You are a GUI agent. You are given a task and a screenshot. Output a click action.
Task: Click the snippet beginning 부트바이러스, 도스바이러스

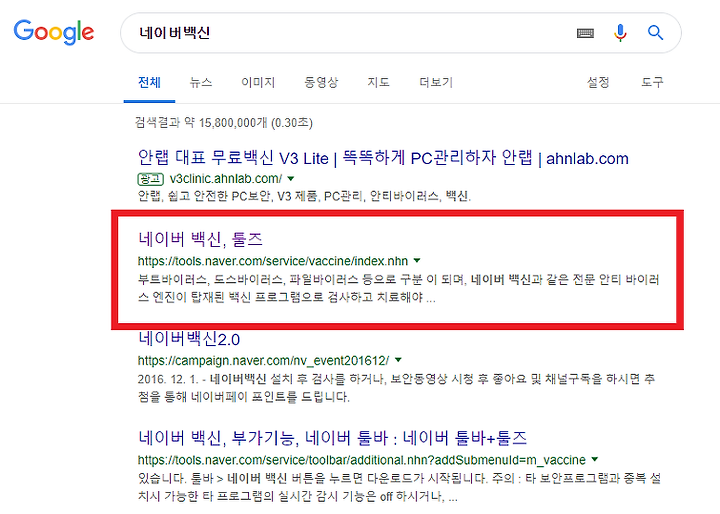399,288
